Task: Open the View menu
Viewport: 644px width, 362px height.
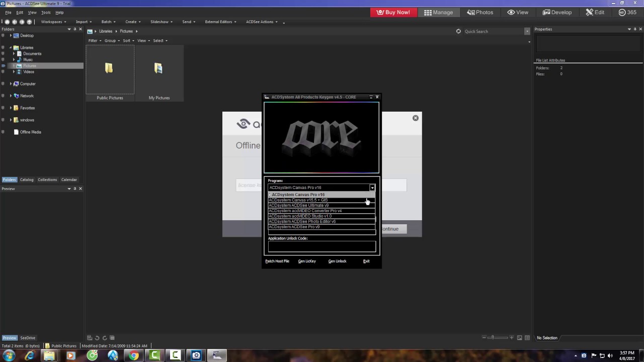Action: coord(32,12)
